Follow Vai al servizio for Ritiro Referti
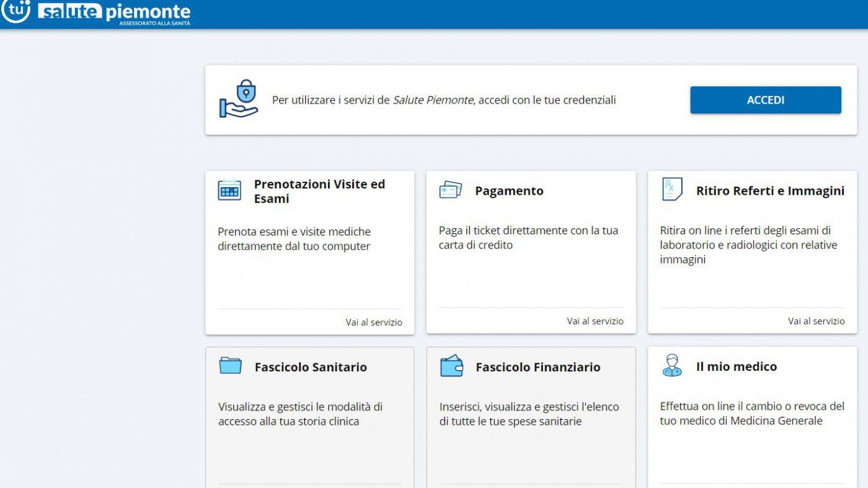This screenshot has width=868, height=488. point(816,321)
